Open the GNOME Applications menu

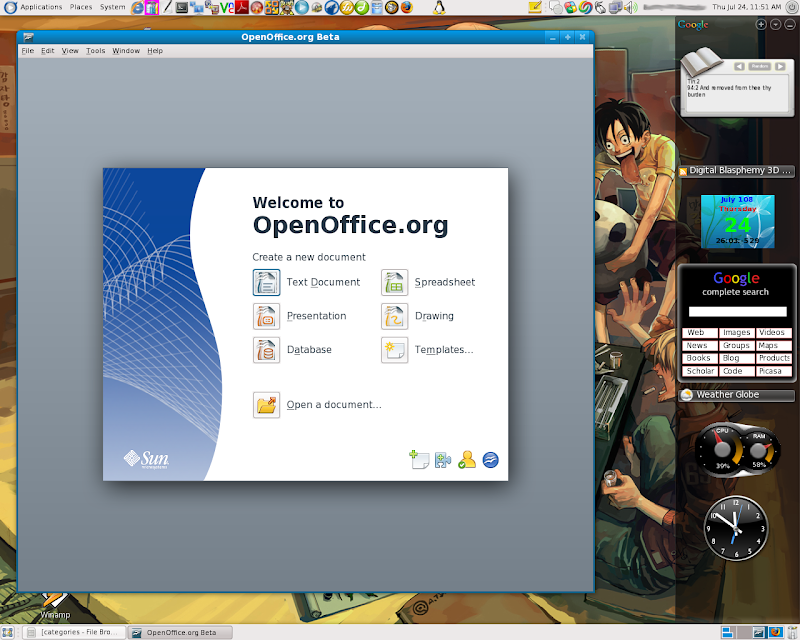(34, 7)
